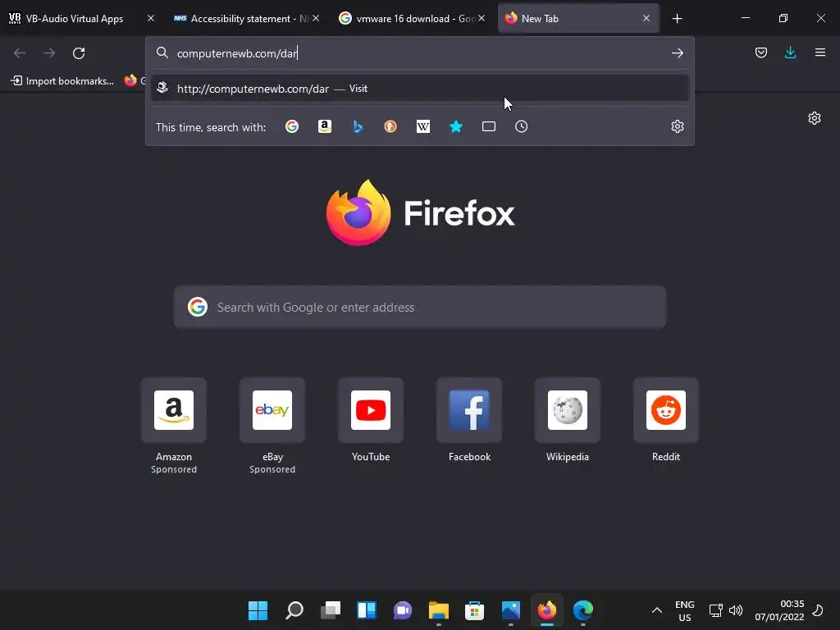Viewport: 840px width, 630px height.
Task: Close the vmware 16 download tab
Action: coord(482,18)
